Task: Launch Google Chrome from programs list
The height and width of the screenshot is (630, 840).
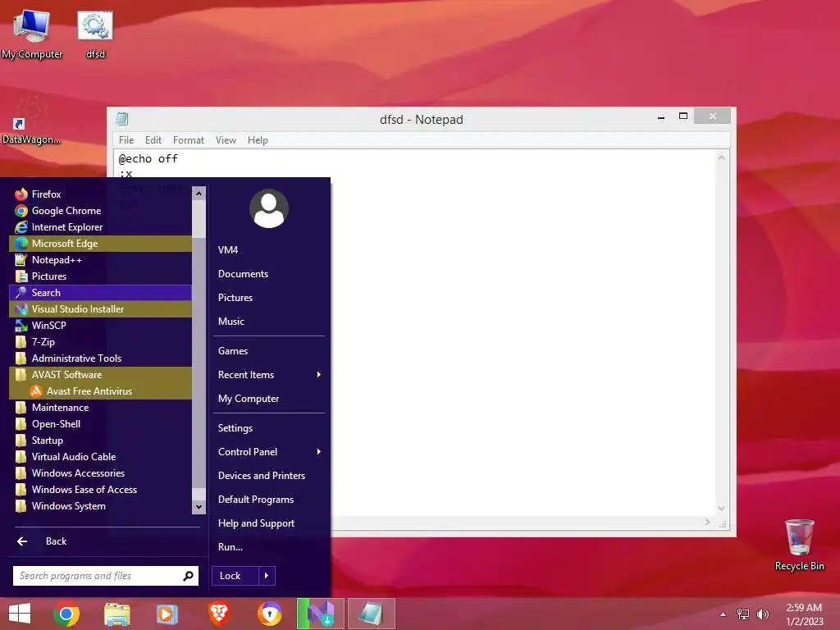Action: 100,211
